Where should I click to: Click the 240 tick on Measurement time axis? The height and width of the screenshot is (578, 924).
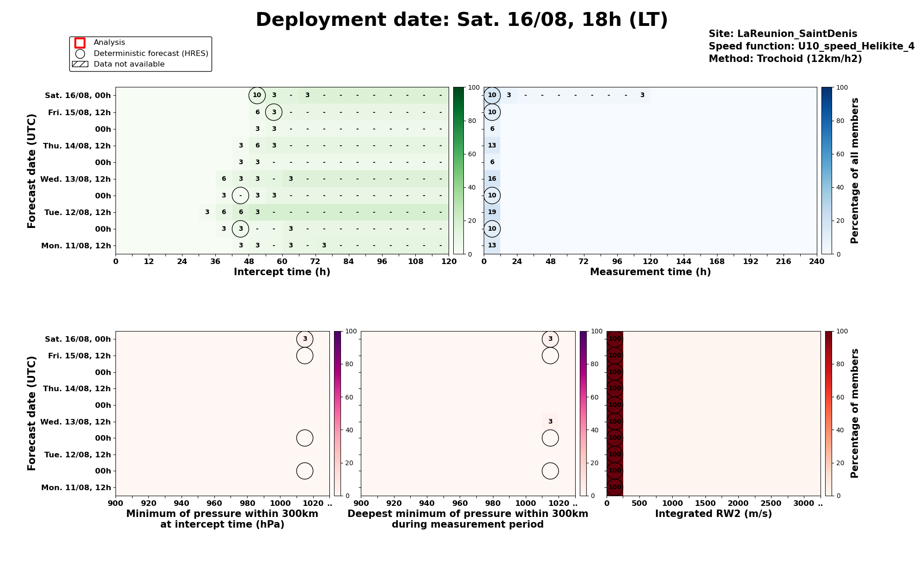tap(817, 261)
